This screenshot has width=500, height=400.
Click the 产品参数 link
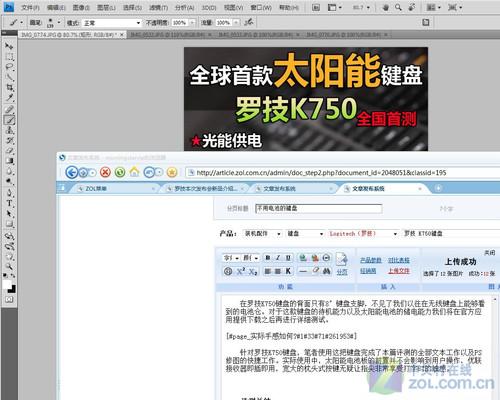371,260
